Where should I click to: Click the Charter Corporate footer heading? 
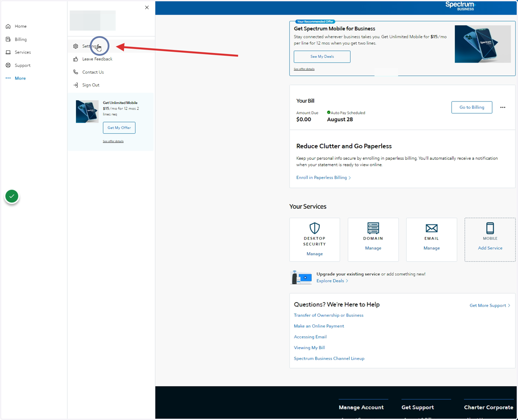[489, 407]
